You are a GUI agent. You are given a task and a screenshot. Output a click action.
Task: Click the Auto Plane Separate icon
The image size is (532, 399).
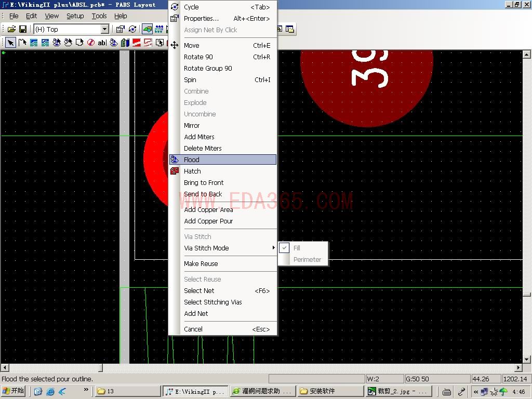click(x=159, y=43)
